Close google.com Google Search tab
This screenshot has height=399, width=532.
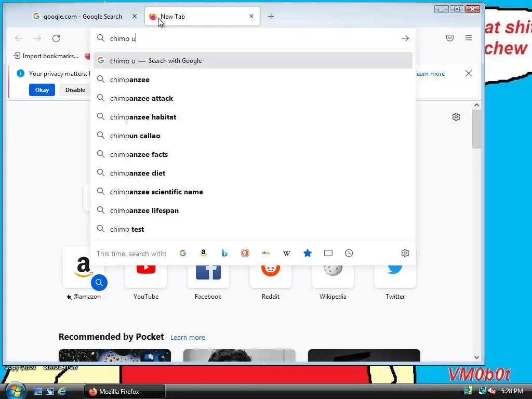(135, 16)
